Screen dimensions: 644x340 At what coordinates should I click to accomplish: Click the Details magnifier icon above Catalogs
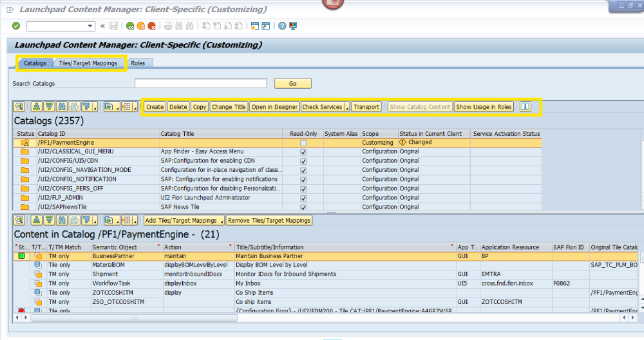tap(20, 107)
